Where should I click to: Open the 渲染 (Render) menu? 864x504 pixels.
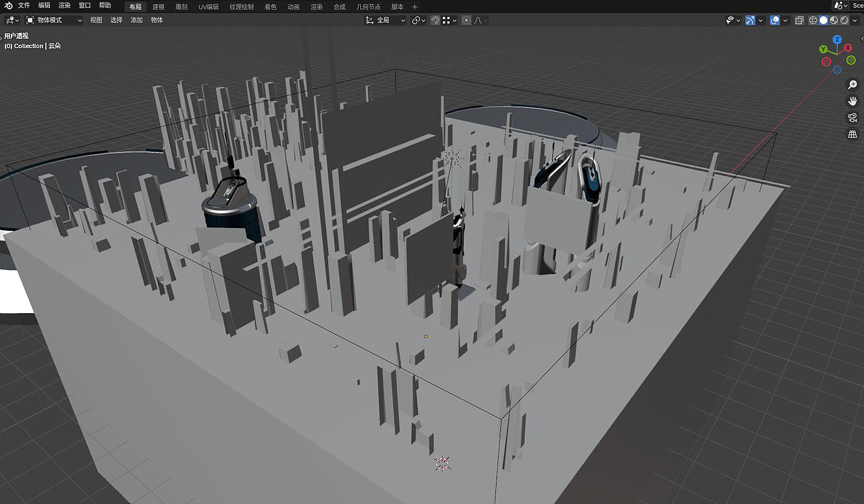(65, 5)
